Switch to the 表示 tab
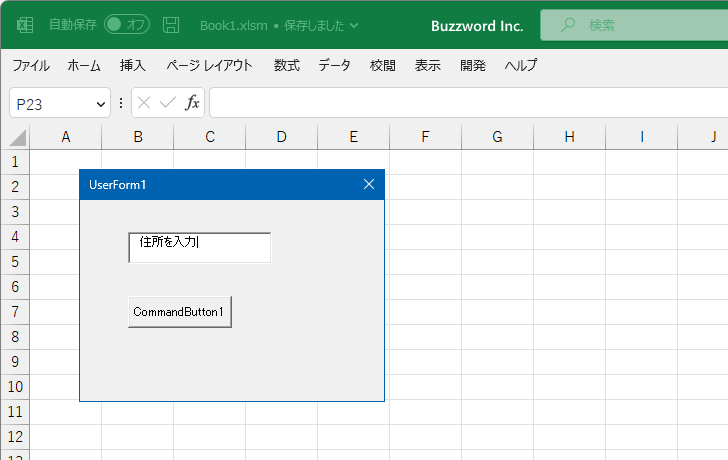The height and width of the screenshot is (460, 728). [428, 65]
